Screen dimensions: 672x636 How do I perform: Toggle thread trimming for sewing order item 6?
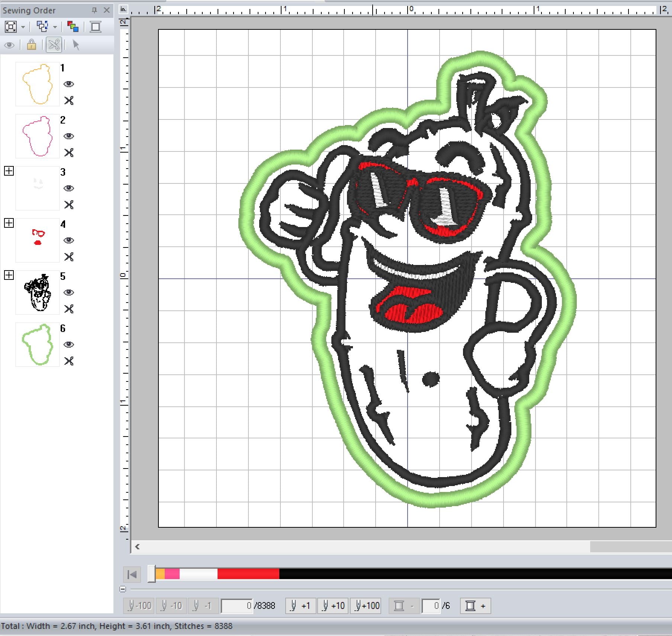click(69, 361)
